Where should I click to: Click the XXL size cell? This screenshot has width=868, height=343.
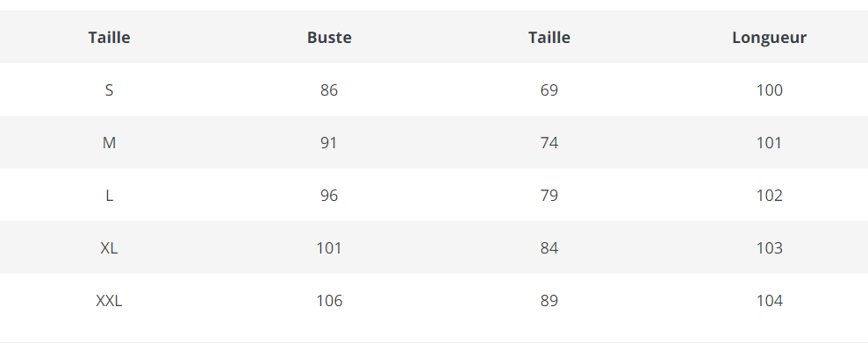pyautogui.click(x=109, y=300)
